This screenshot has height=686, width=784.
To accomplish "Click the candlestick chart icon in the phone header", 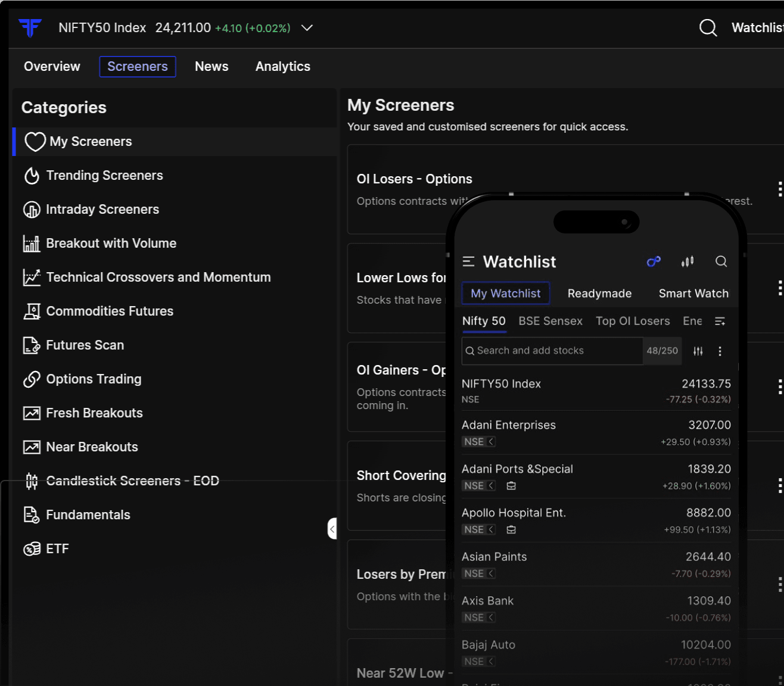I will pos(687,261).
